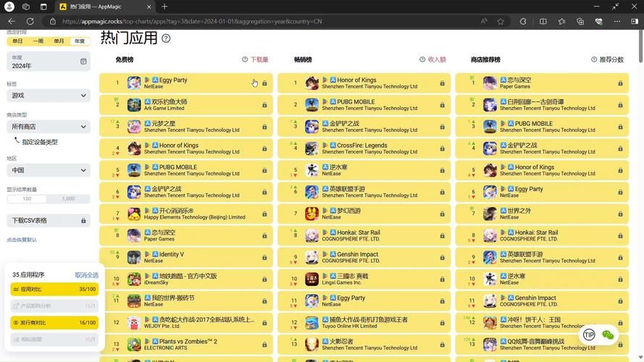Click lock icon on Eggy Party free chart row
644x362 pixels.
[264, 83]
